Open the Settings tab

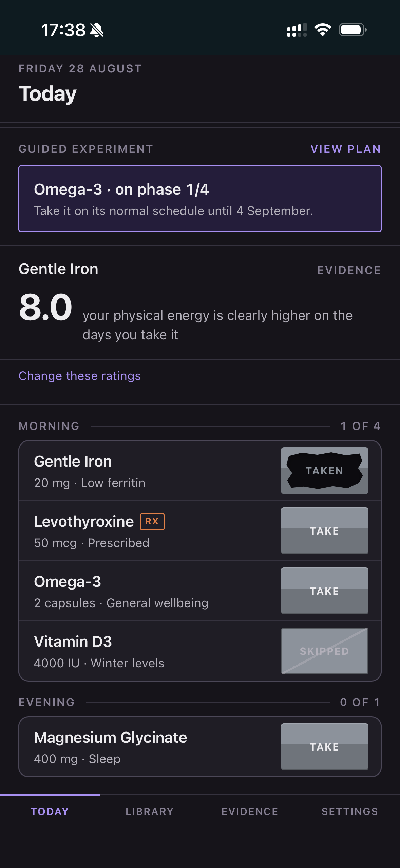(350, 812)
